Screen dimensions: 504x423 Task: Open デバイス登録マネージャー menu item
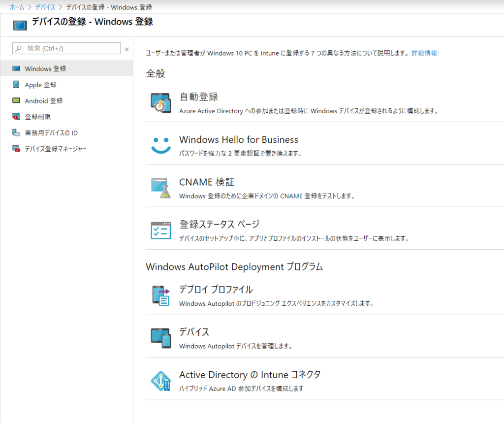pyautogui.click(x=66, y=149)
